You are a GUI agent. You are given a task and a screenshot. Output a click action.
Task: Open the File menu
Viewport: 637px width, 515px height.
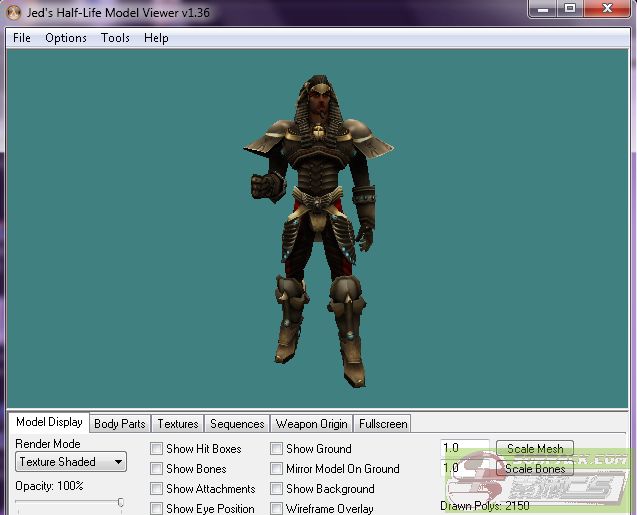coord(22,38)
